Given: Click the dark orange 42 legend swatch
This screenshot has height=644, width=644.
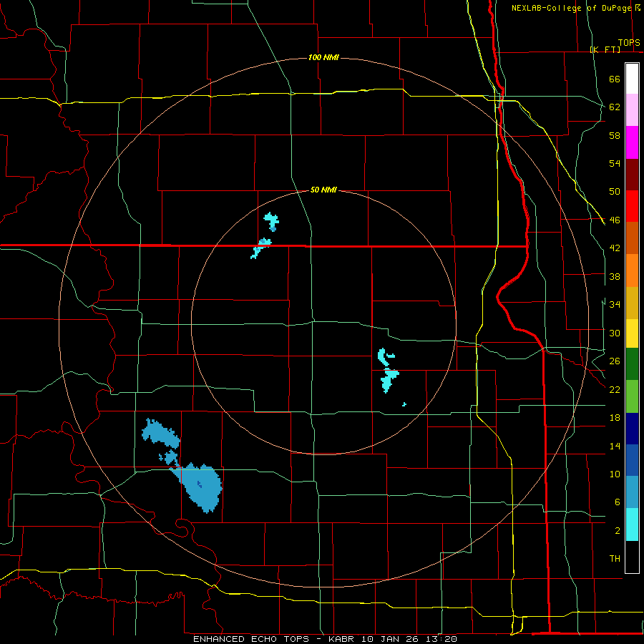Looking at the screenshot, I should (632, 238).
